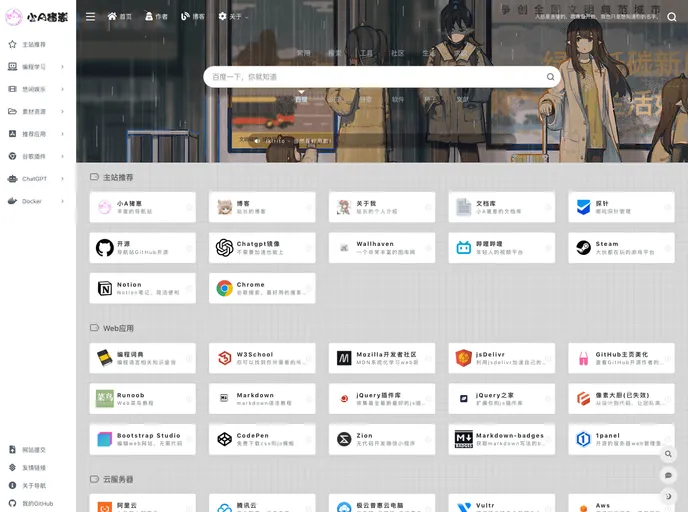Viewport: 688px width, 512px height.
Task: Expand the 休闲娱乐 sidebar category
Action: coord(36,89)
